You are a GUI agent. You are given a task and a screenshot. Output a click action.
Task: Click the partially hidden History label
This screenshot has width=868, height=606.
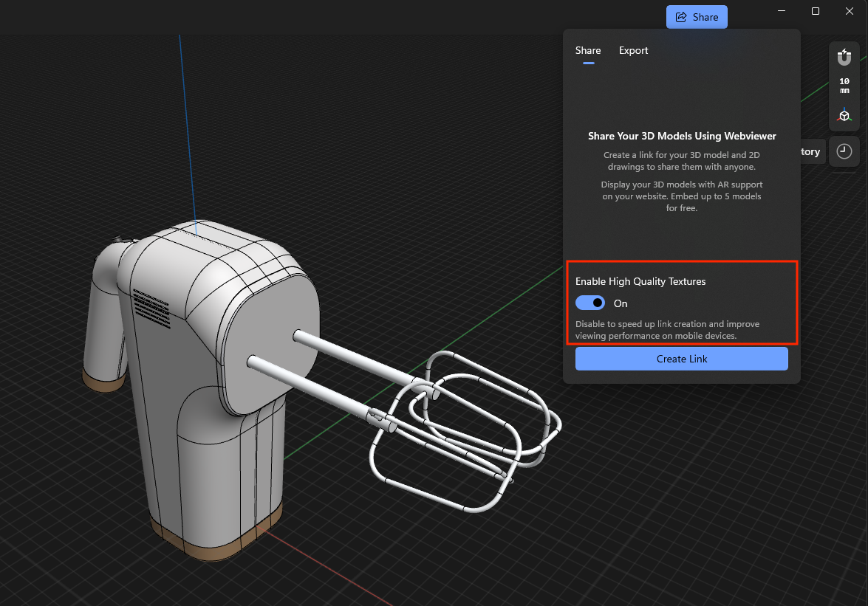[810, 151]
